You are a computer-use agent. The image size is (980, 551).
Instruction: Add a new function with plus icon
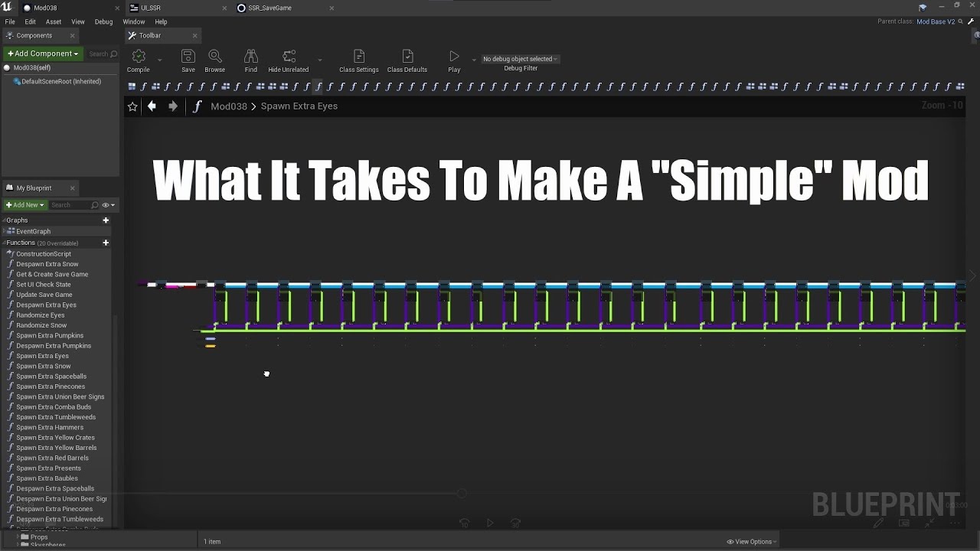(x=106, y=243)
